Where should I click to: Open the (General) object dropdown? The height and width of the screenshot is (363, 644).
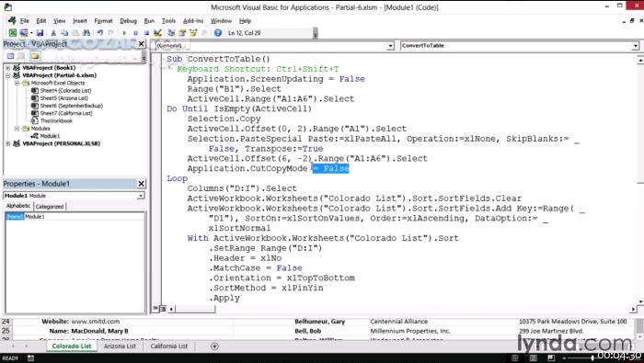(x=390, y=46)
